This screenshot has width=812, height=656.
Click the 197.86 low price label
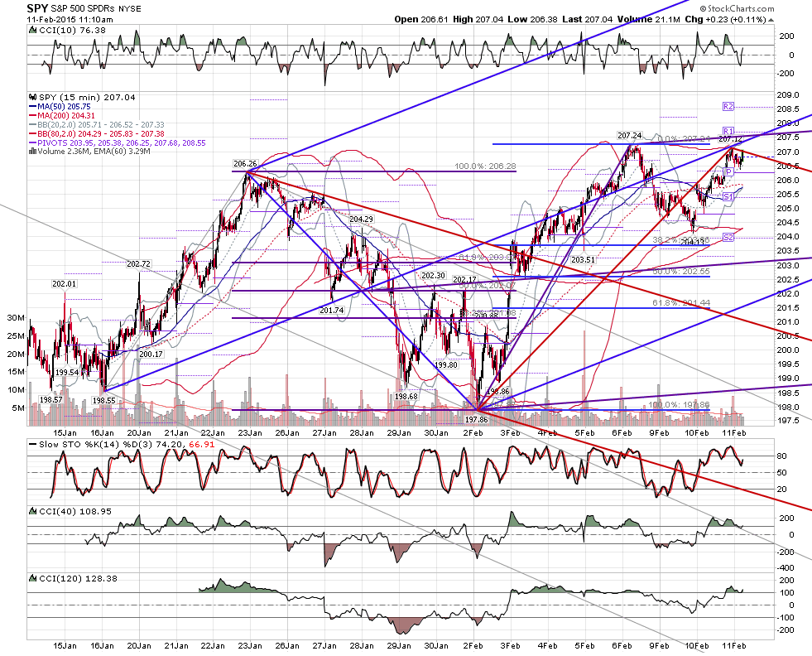(x=477, y=420)
